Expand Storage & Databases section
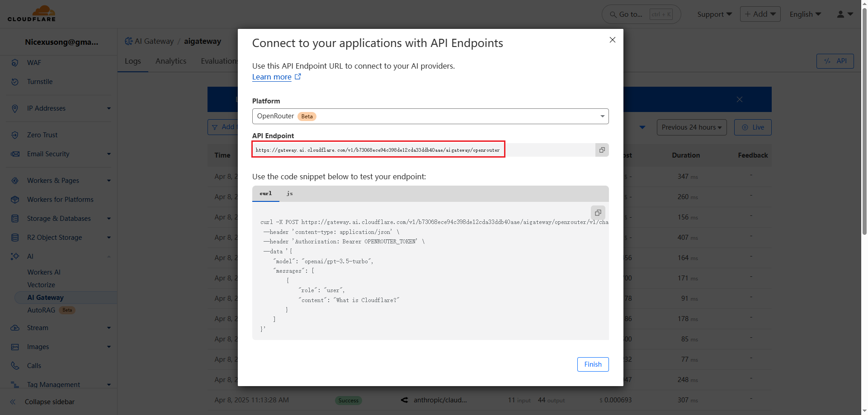The image size is (868, 415). pos(108,219)
